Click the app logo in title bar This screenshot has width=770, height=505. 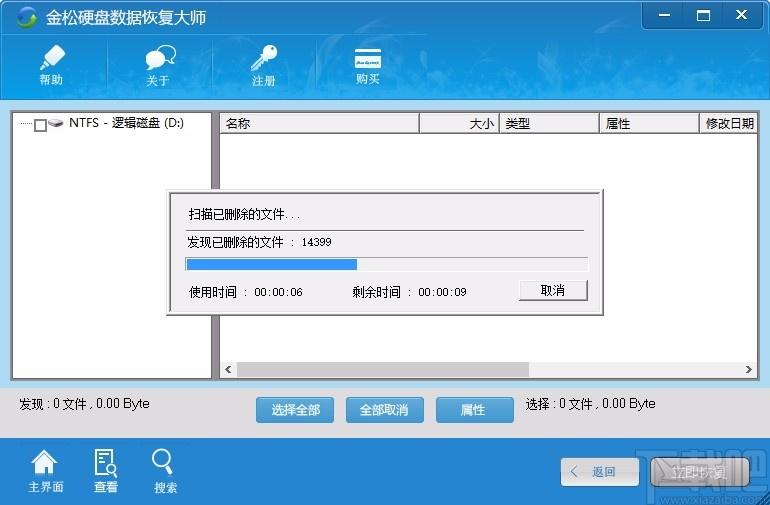(26, 18)
